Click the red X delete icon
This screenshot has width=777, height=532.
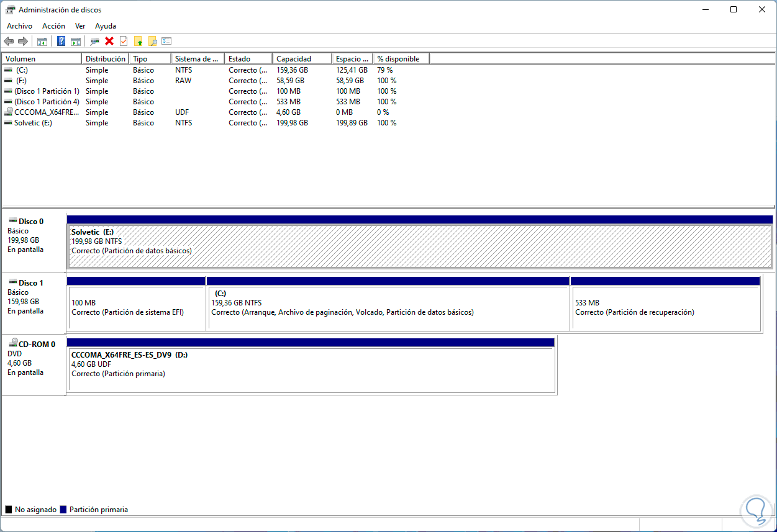109,41
